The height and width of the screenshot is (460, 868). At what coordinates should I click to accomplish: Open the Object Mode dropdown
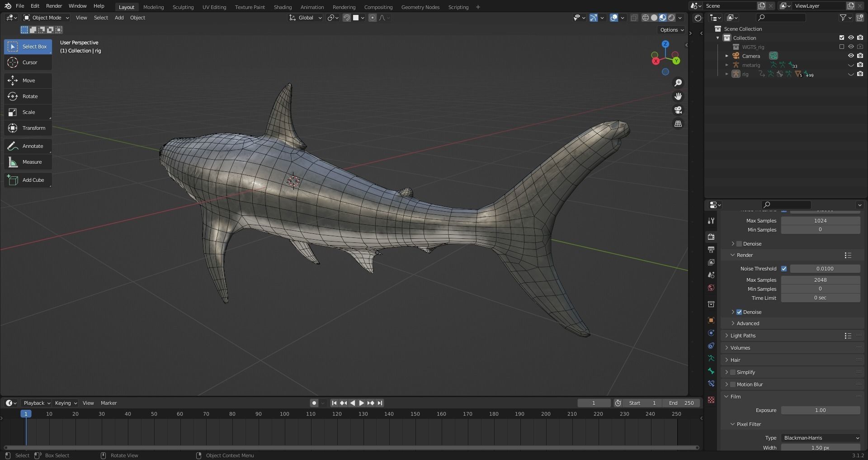[46, 18]
